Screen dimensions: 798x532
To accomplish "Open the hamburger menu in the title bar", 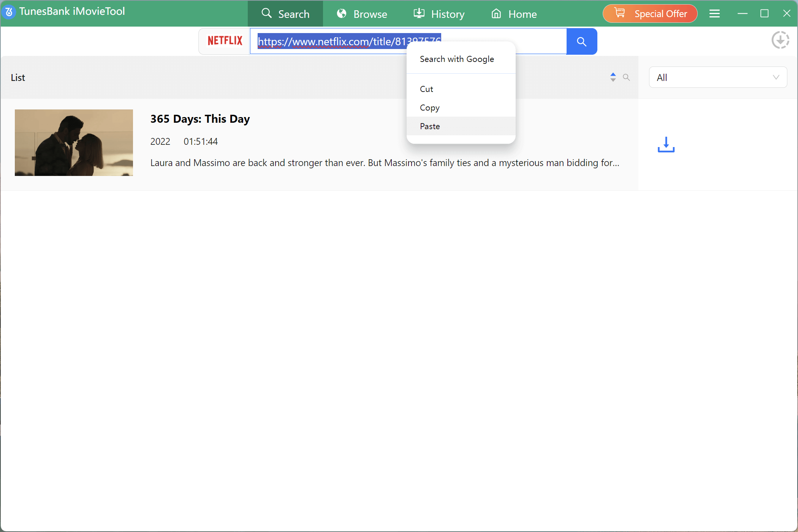I will [714, 13].
